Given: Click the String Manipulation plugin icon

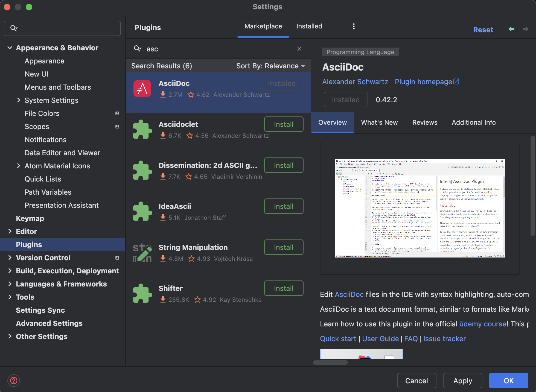Looking at the screenshot, I should point(142,253).
